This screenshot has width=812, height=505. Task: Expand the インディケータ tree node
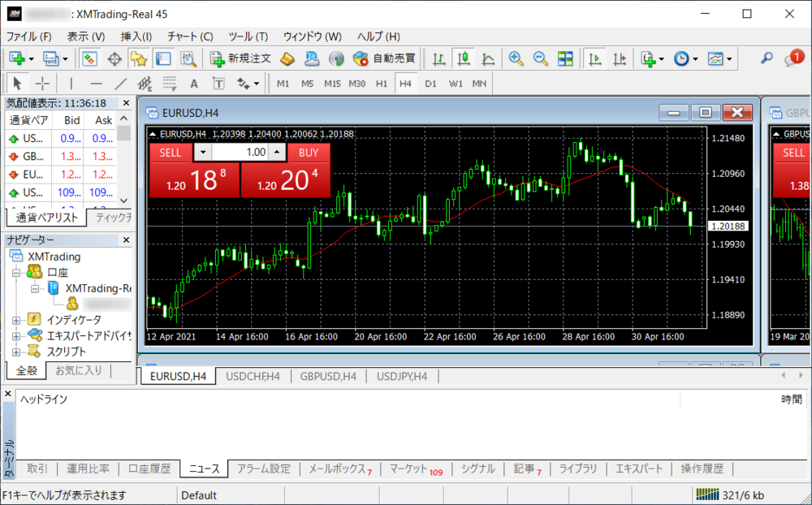pos(16,320)
